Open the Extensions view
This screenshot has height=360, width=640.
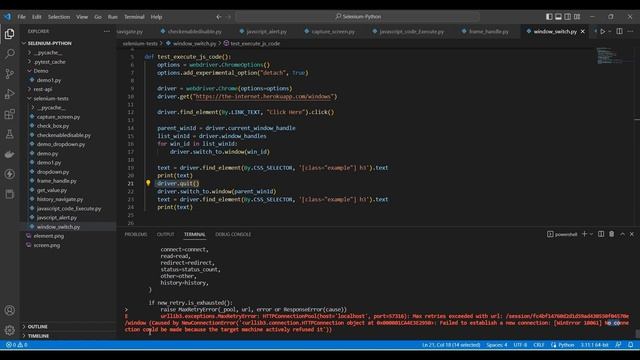(9, 114)
